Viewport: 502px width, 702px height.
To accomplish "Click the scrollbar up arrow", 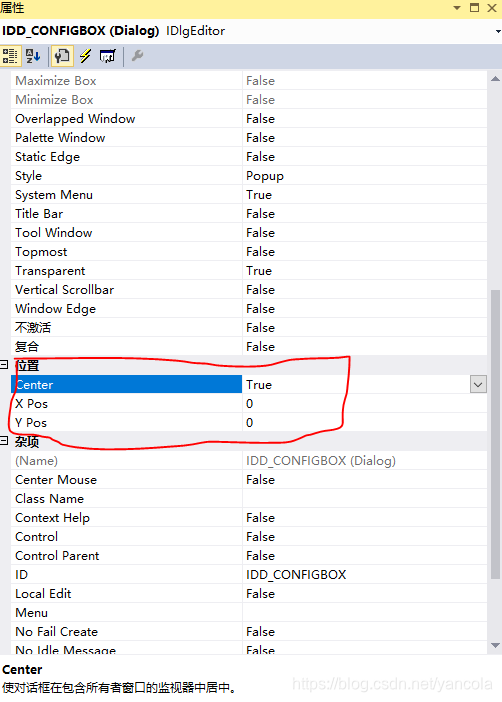I will [495, 79].
